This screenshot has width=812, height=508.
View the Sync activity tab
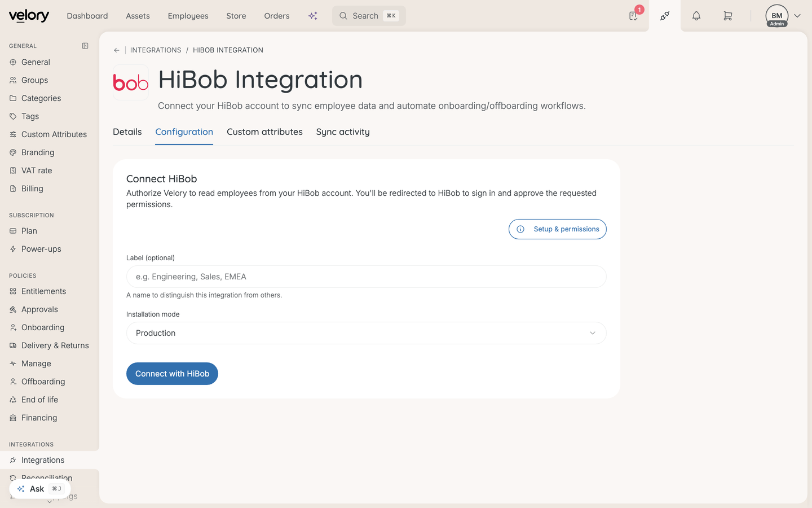[343, 132]
